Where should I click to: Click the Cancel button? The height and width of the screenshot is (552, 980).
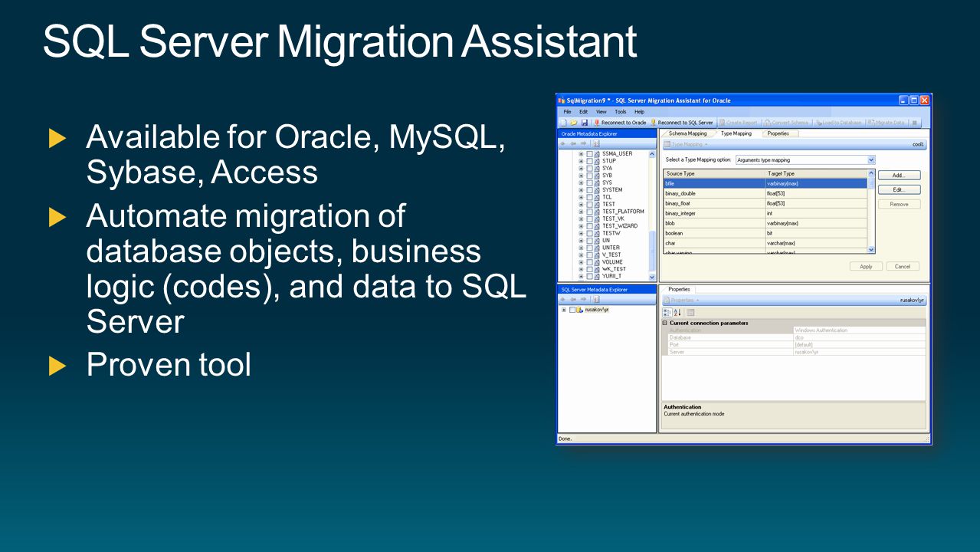[903, 267]
